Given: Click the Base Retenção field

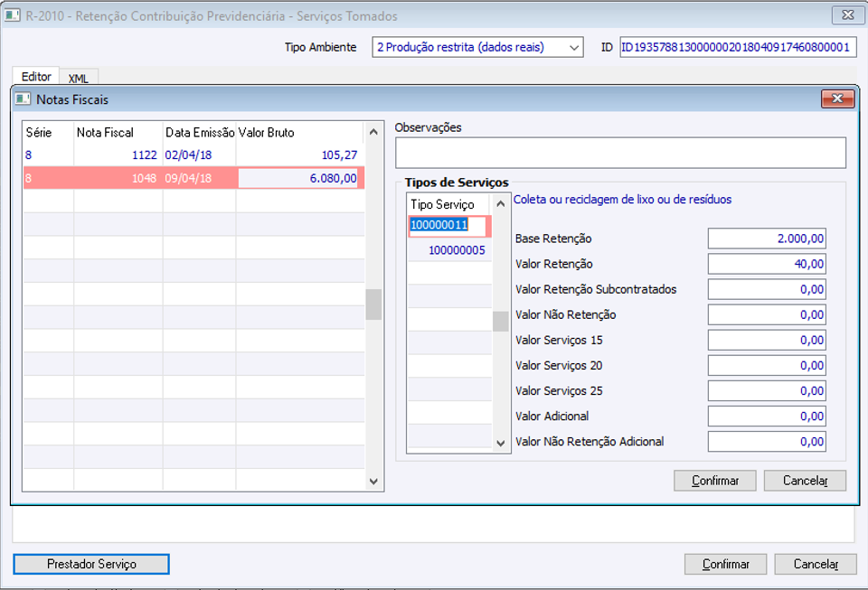Looking at the screenshot, I should tap(767, 239).
